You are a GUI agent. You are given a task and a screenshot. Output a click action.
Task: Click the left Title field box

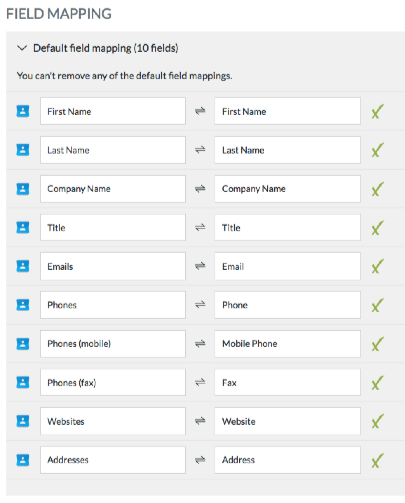113,227
